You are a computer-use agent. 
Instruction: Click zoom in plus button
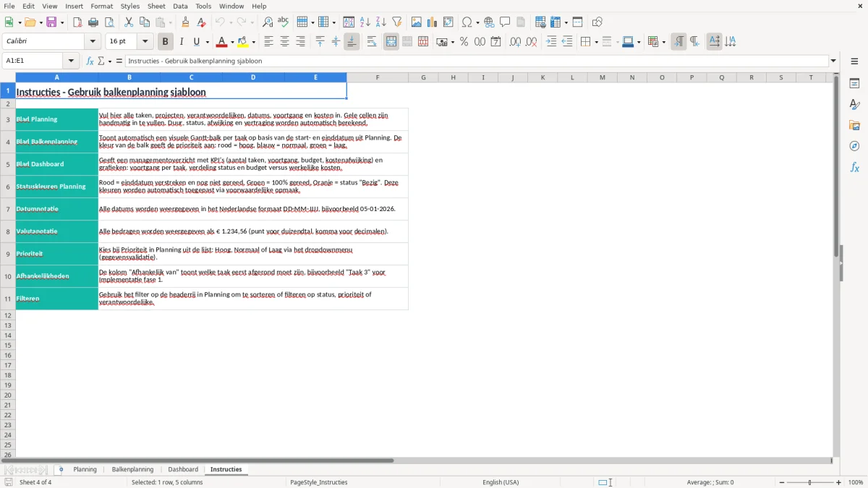pos(839,482)
